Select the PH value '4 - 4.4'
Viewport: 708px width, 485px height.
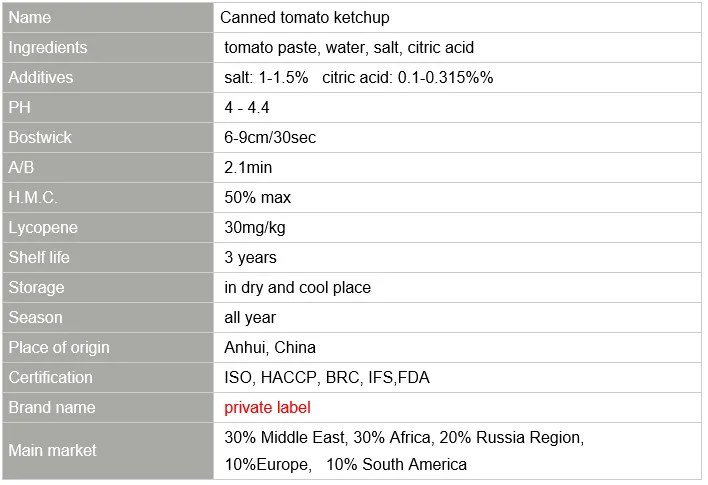coord(247,107)
